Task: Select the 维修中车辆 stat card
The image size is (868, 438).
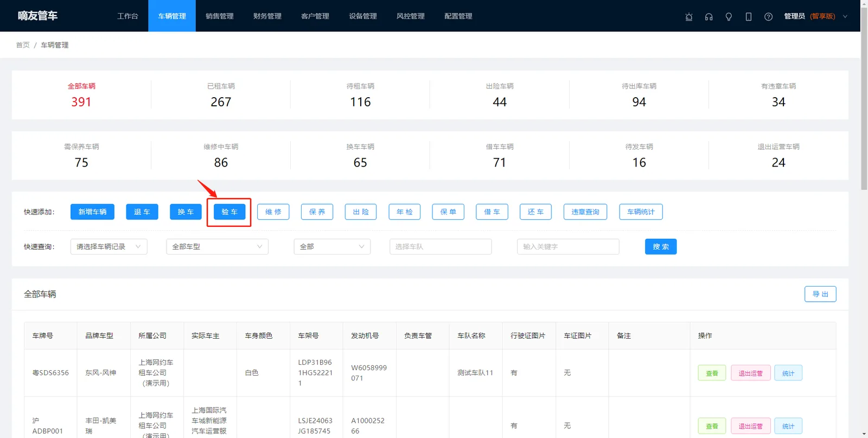Action: click(x=221, y=156)
